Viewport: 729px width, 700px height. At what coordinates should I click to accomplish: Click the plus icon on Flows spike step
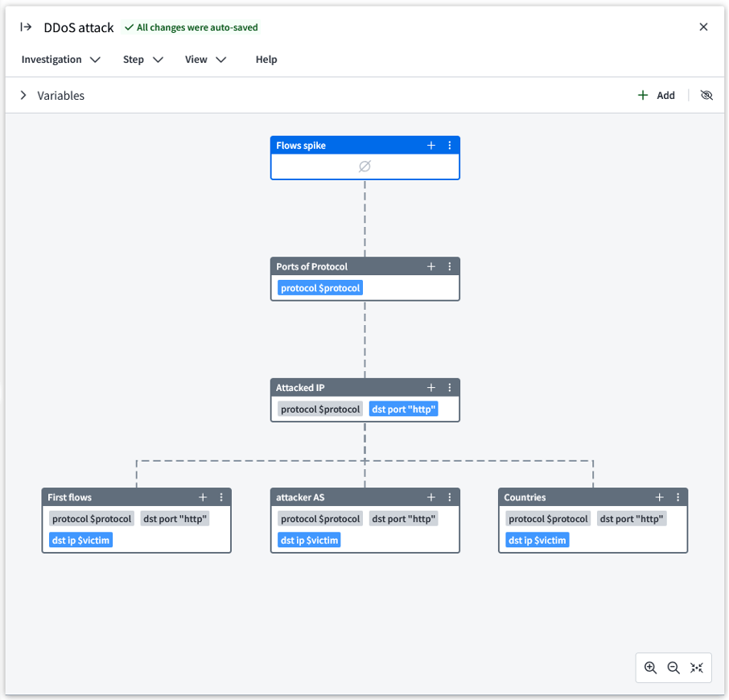coord(431,146)
